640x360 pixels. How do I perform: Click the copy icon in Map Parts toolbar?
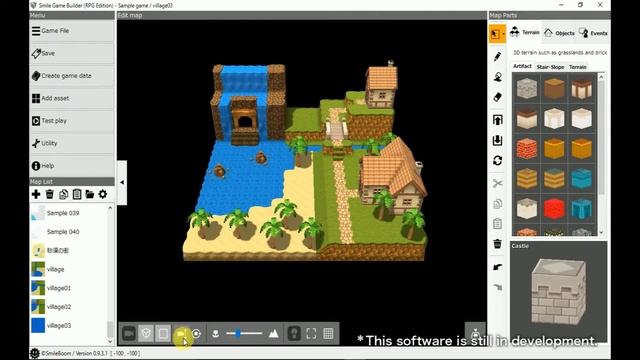(497, 204)
